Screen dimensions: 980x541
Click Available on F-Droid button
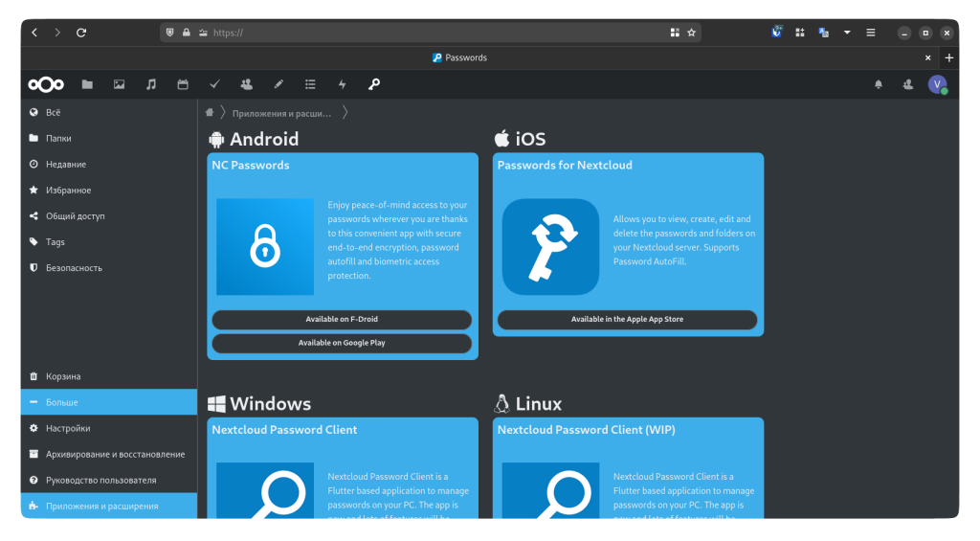pyautogui.click(x=342, y=319)
